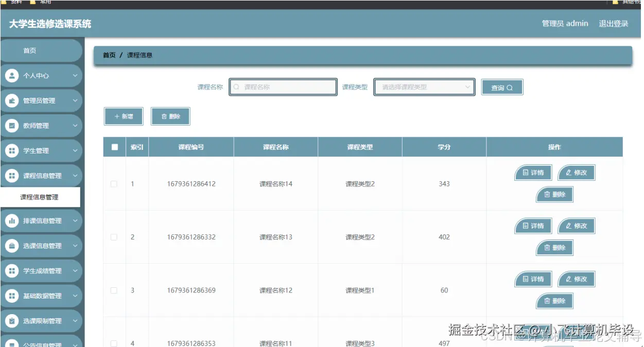Click the 删除 trash icon in 课程名称12 row
Image resolution: width=644 pixels, height=347 pixels.
click(x=547, y=301)
